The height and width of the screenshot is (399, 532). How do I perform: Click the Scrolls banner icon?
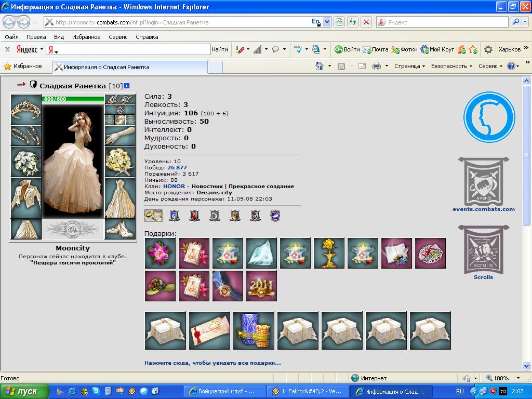pyautogui.click(x=484, y=249)
